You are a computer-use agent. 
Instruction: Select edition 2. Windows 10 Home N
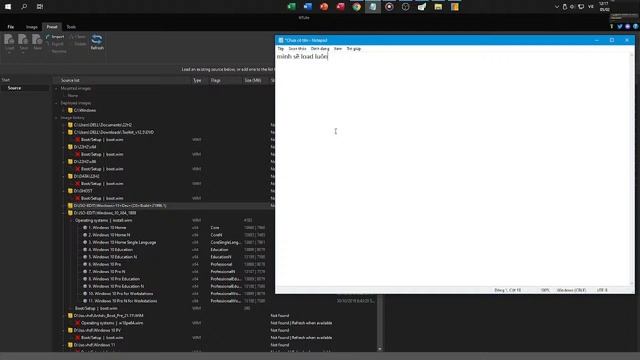tap(109, 235)
